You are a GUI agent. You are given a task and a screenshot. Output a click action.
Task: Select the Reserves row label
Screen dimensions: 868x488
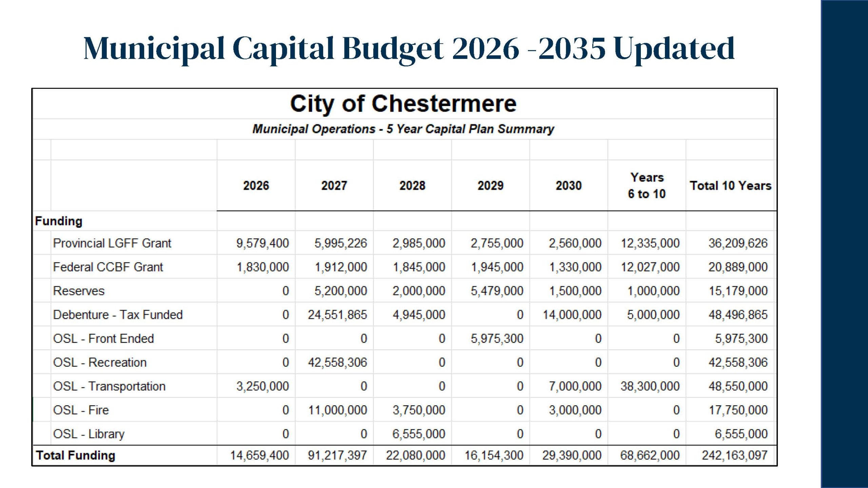(x=79, y=291)
